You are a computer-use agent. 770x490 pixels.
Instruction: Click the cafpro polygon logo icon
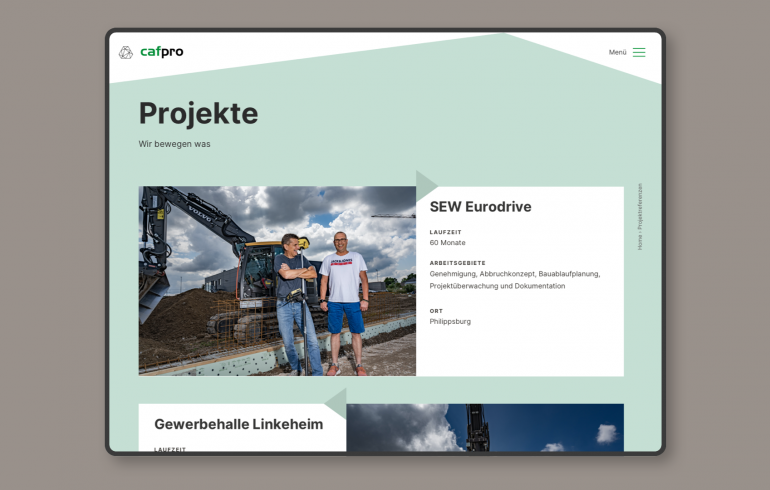pos(126,52)
